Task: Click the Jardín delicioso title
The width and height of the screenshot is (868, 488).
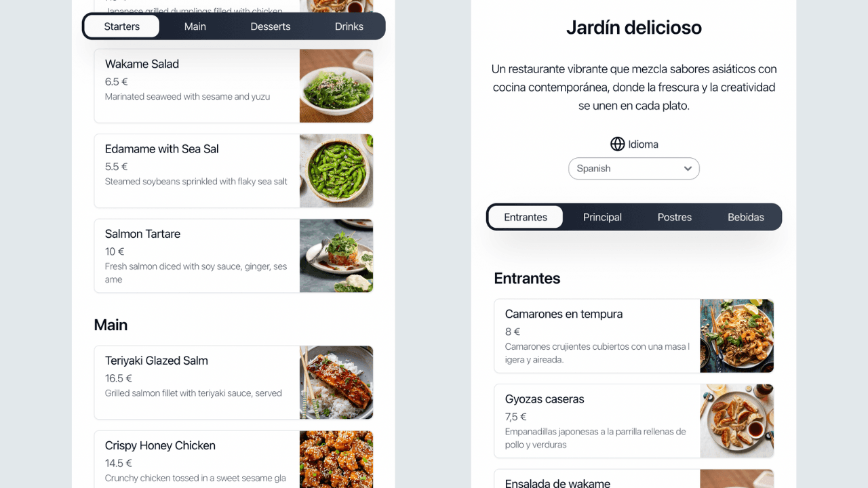Action: [634, 28]
